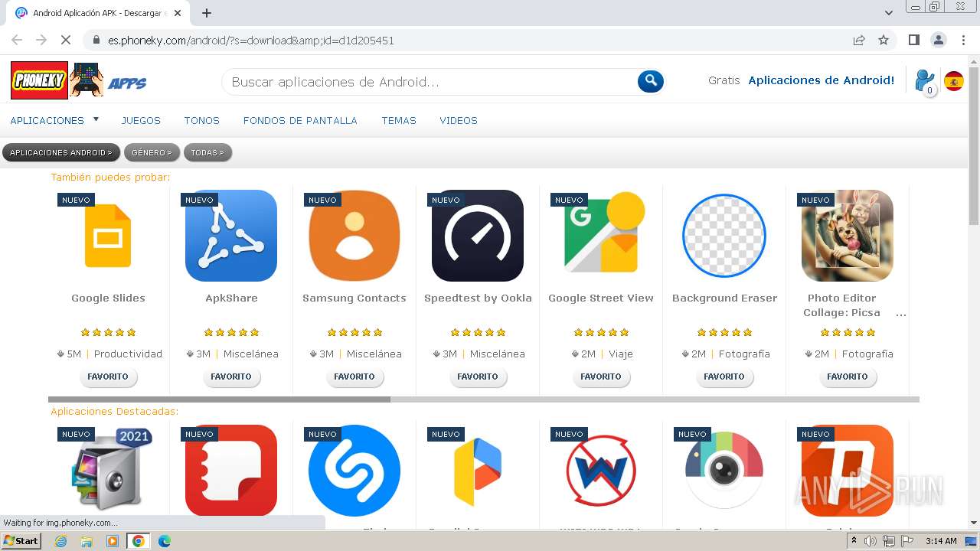Screen dimensions: 980x551
Task: Open the Google Street View Viaje category
Action: click(621, 354)
